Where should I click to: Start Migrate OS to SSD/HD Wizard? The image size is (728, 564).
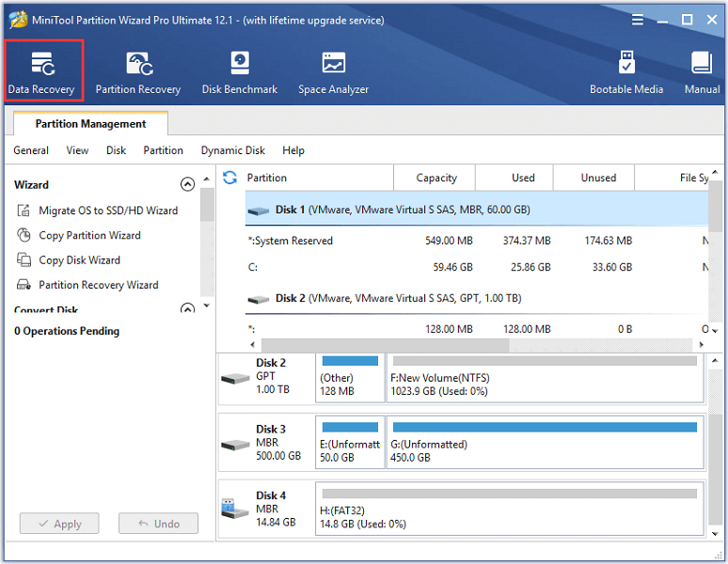[108, 211]
